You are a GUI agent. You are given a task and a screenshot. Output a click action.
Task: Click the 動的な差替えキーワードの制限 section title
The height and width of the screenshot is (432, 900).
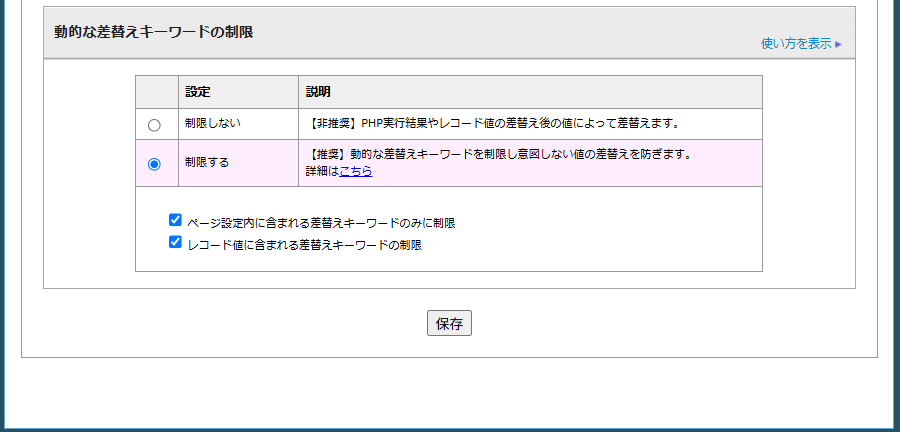154,32
